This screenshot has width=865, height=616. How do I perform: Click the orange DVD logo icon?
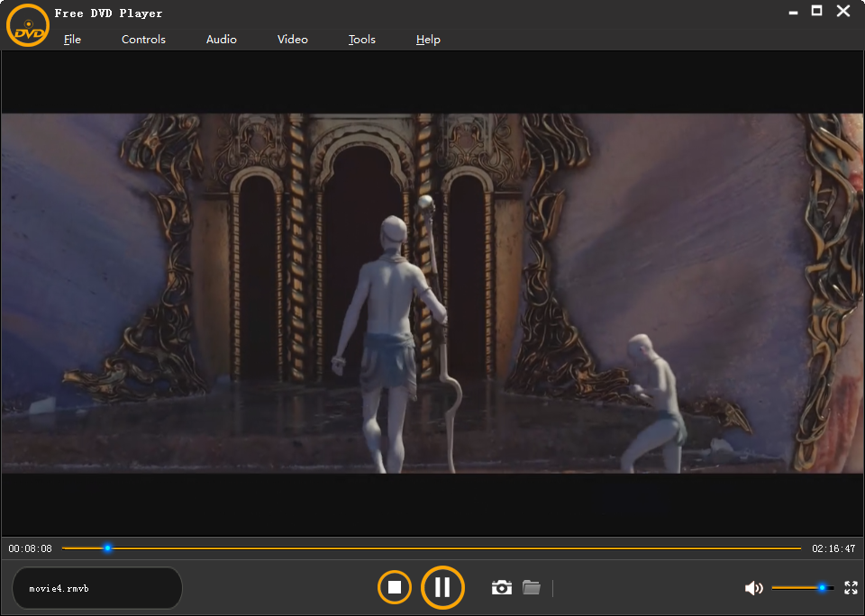pos(28,25)
